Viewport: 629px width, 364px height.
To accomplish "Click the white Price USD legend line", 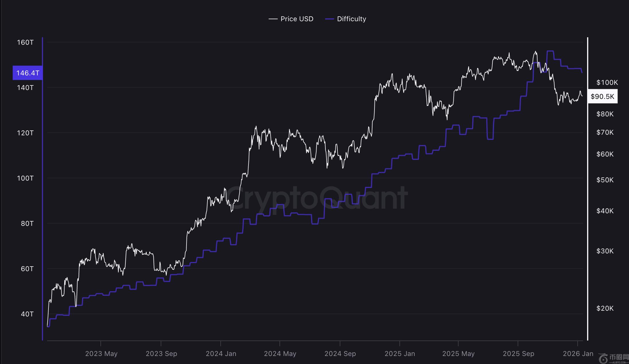I will click(x=273, y=19).
